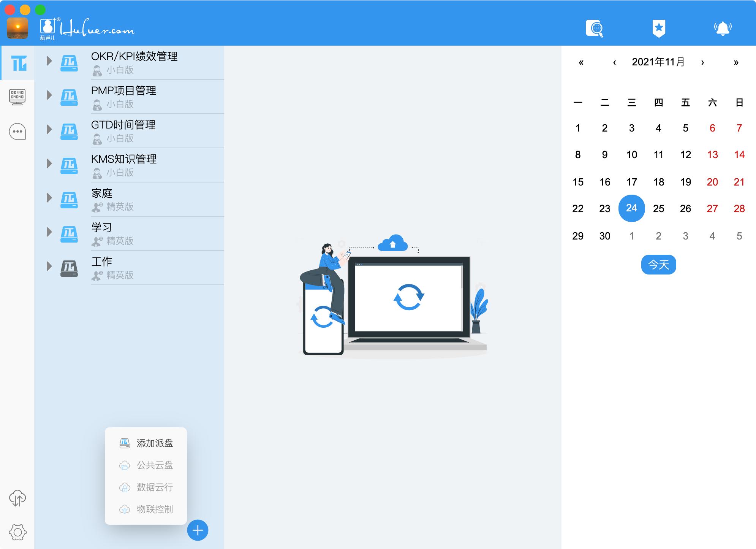Click the search magnifier icon in top bar
This screenshot has height=549, width=756.
pos(595,28)
